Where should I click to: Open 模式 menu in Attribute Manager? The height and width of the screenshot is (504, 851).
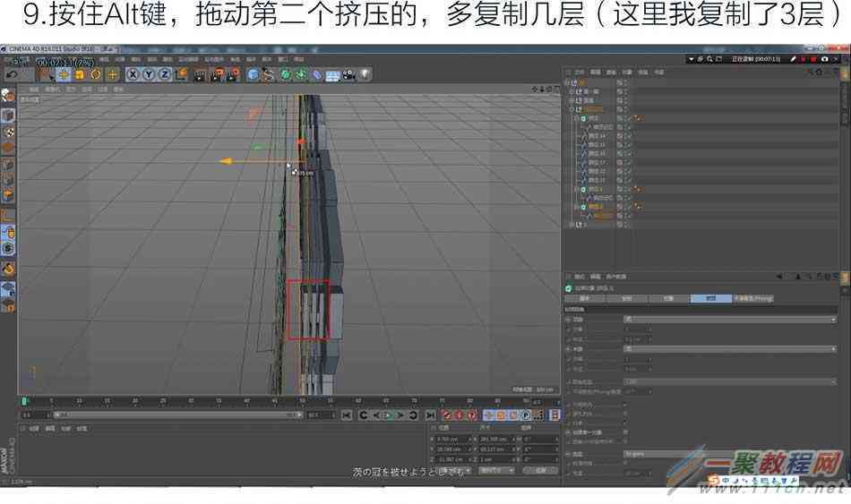click(579, 277)
